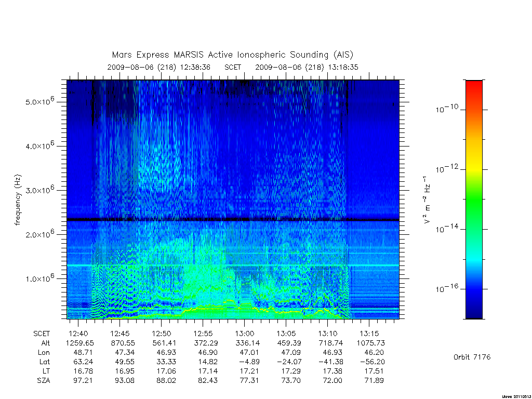Image resolution: width=532 pixels, height=399 pixels.
Task: Click the start timestamp 2009-08-06 12:38:36
Action: 159,67
